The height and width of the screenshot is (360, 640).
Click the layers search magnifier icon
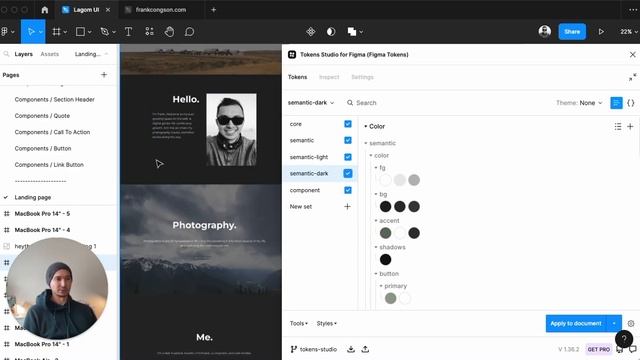pyautogui.click(x=6, y=54)
